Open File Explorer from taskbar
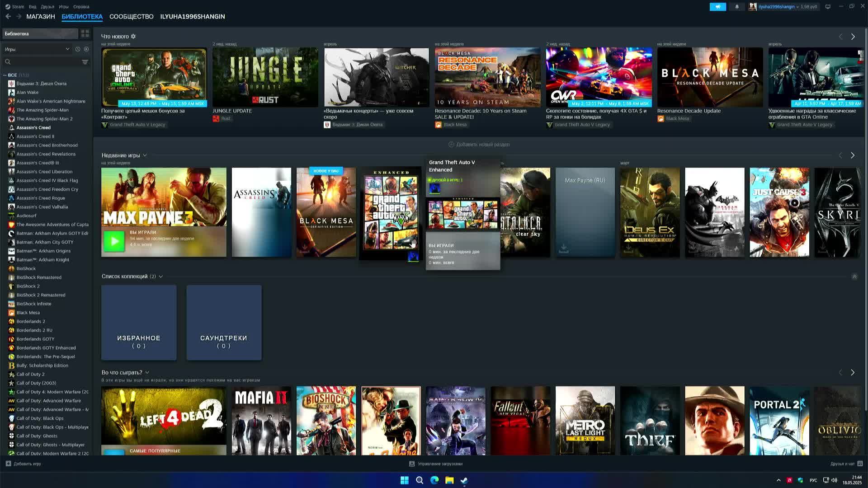868x488 pixels. 449,480
